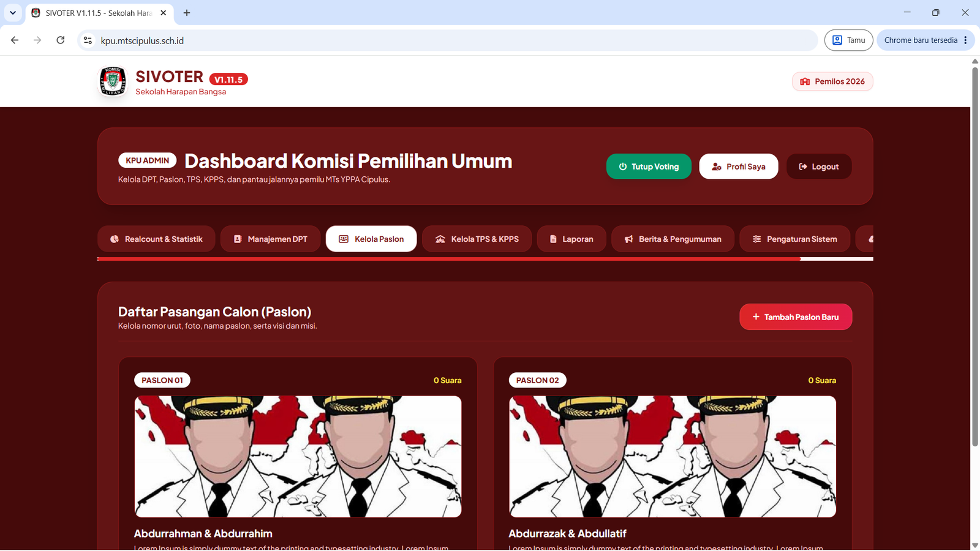Screen dimensions: 980x551
Task: Click the Pemilos 2026 badge
Action: (x=832, y=81)
